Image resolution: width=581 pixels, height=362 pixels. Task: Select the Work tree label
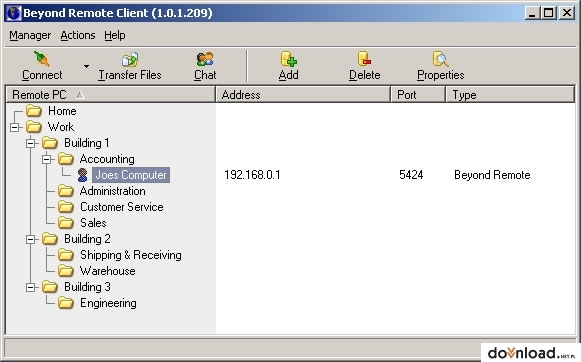(x=61, y=127)
